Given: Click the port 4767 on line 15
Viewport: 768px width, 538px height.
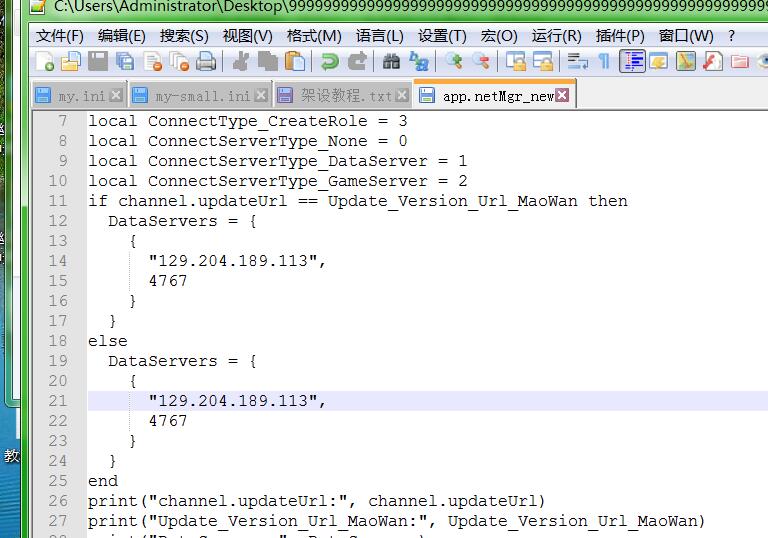Looking at the screenshot, I should click(x=168, y=281).
